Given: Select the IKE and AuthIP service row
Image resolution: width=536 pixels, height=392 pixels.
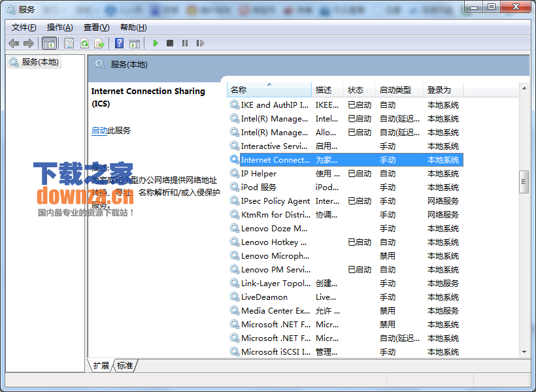Looking at the screenshot, I should (x=345, y=105).
